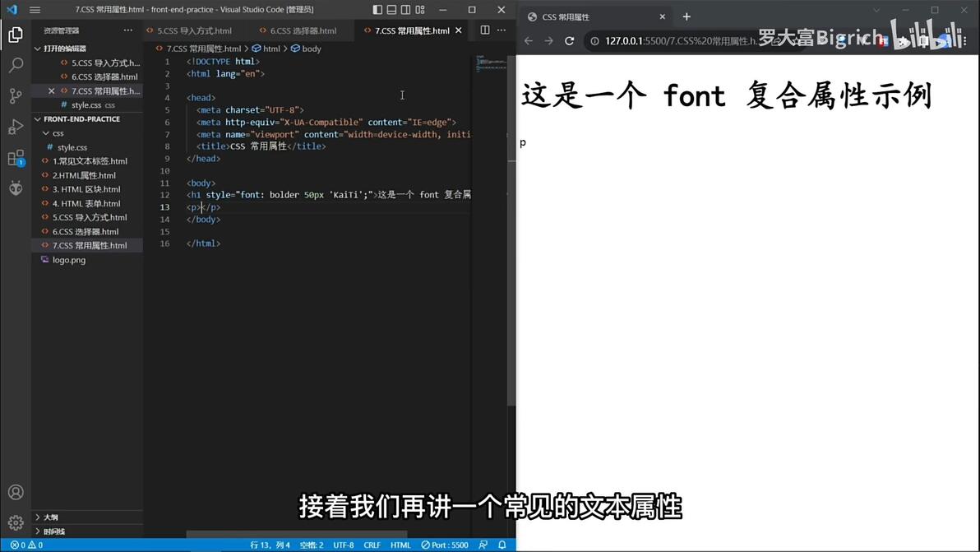
Task: Open 6.CSS 选择器.html in file tree
Action: (x=85, y=232)
